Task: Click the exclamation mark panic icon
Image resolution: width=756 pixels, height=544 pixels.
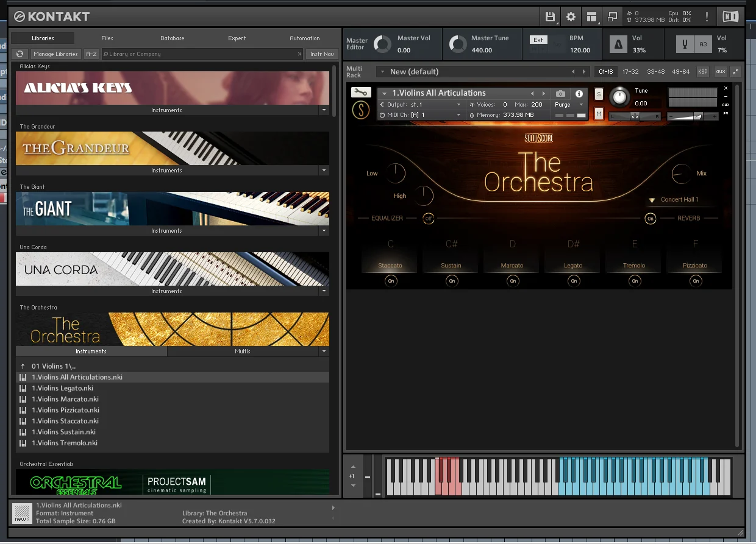Action: coord(707,16)
